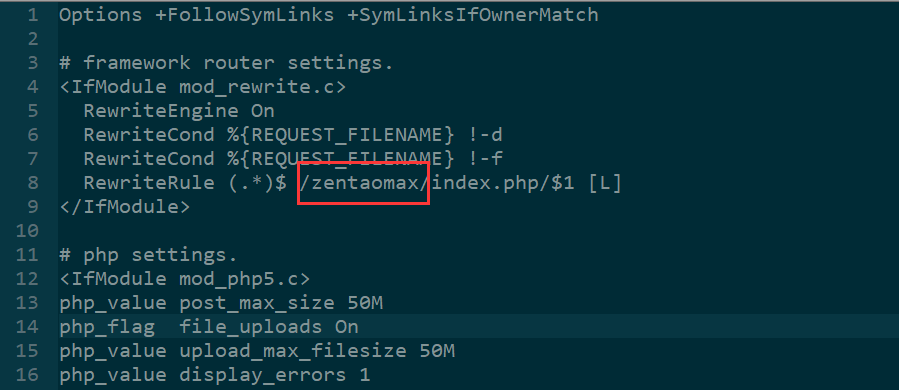Click the upload_max_filesize 50M text
This screenshot has width=899, height=390.
click(x=317, y=351)
